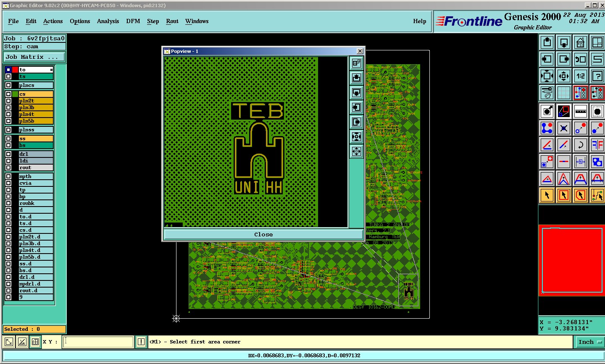
Task: Select the curved arrow rotate icon
Action: [581, 145]
